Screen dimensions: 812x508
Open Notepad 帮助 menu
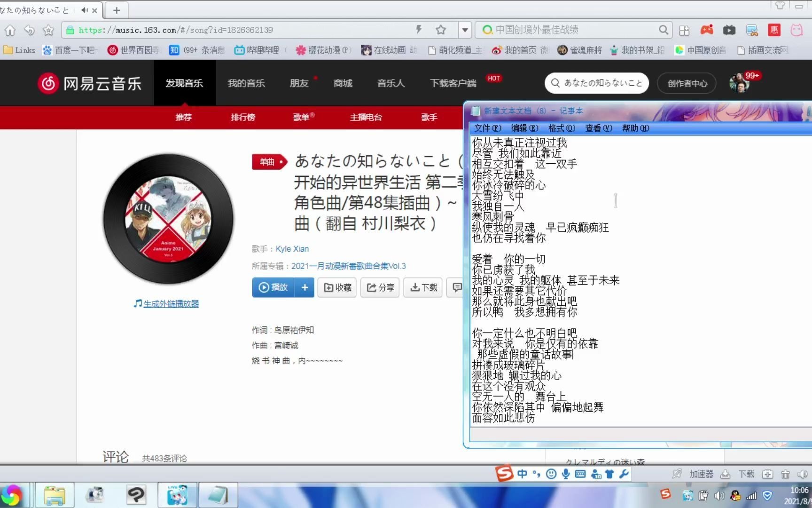pos(636,128)
